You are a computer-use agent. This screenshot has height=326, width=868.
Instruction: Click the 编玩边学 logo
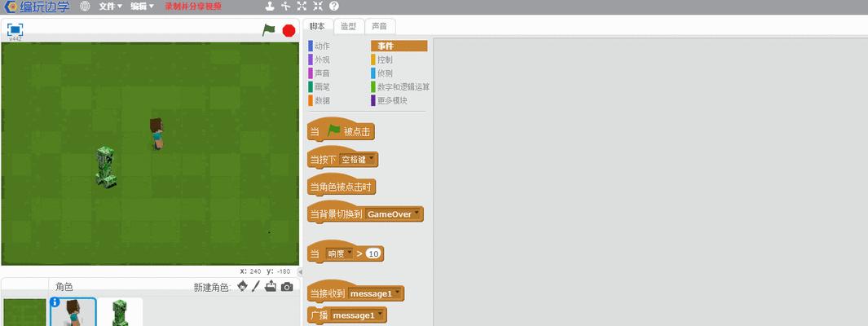pos(37,7)
